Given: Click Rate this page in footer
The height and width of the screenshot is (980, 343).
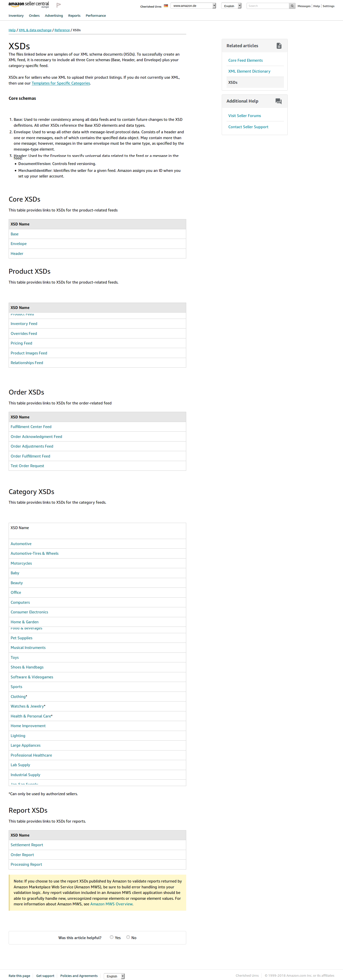Looking at the screenshot, I should pos(19,976).
